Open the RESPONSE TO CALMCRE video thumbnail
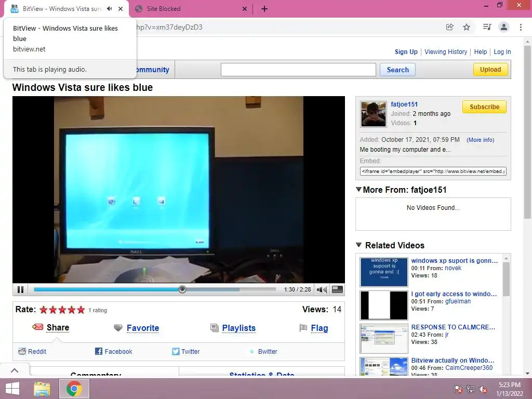Image resolution: width=532 pixels, height=399 pixels. pyautogui.click(x=384, y=339)
